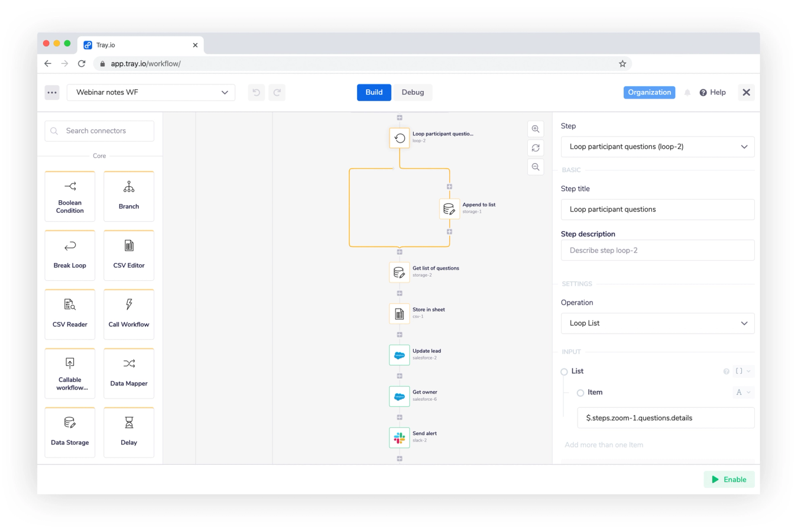Click Add more than one Item

pyautogui.click(x=604, y=445)
